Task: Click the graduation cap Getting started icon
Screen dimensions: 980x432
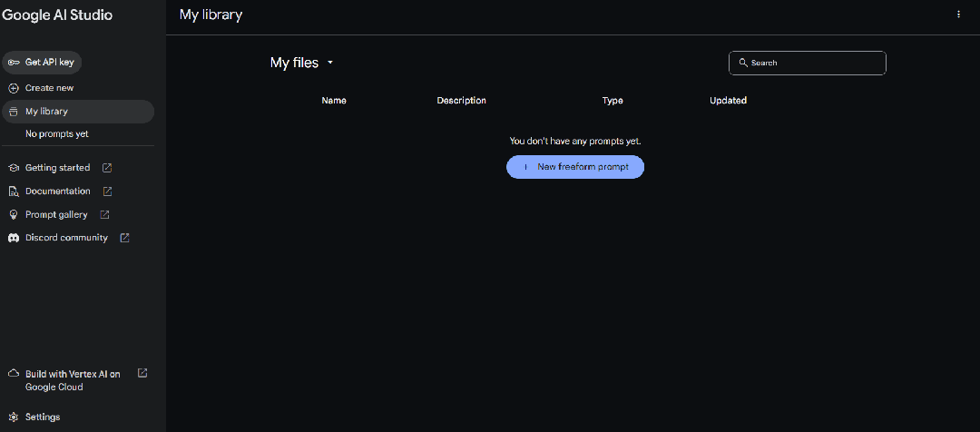Action: pos(14,168)
